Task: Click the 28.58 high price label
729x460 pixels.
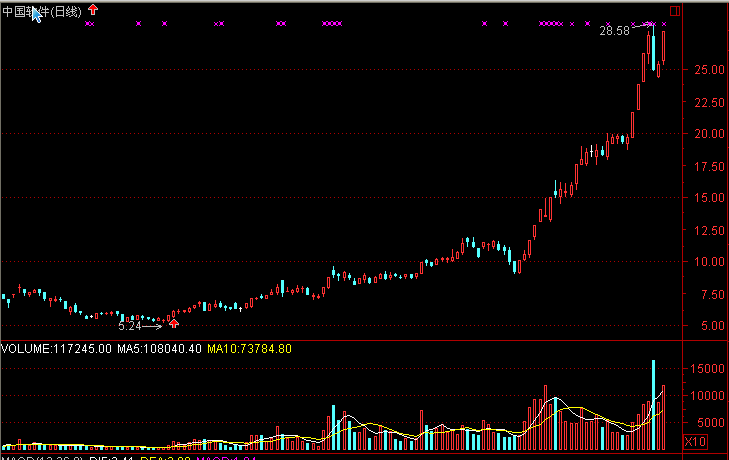Action: [x=614, y=31]
